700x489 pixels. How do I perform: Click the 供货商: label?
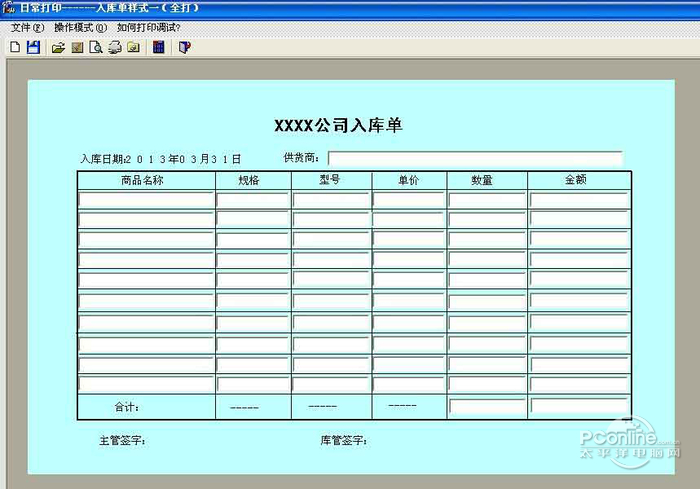pos(301,158)
